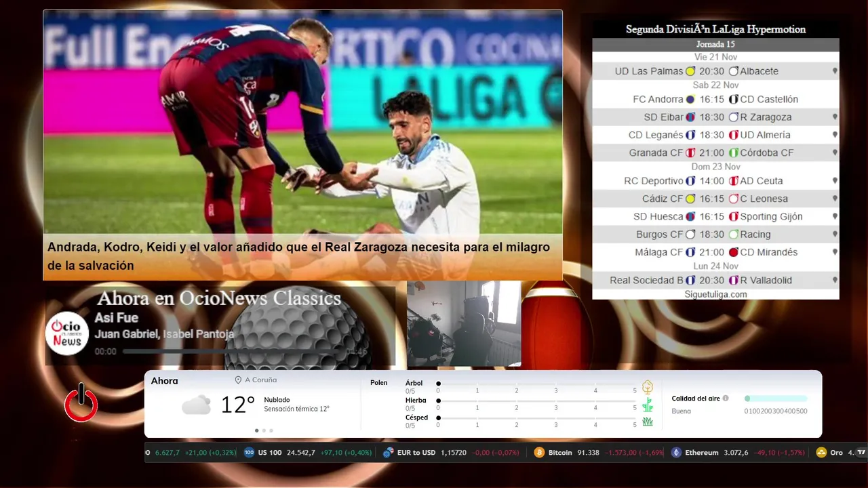Click the CD Mirandés red crest

[733, 252]
